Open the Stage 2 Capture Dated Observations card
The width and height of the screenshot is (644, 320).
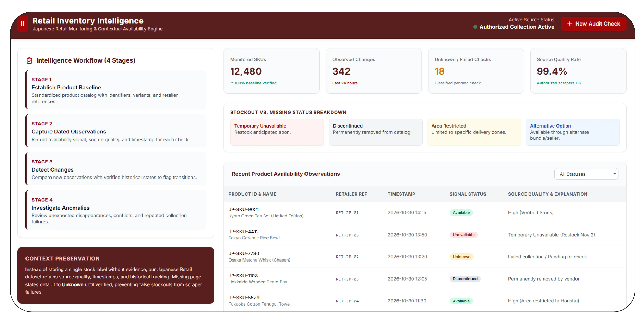click(x=116, y=131)
